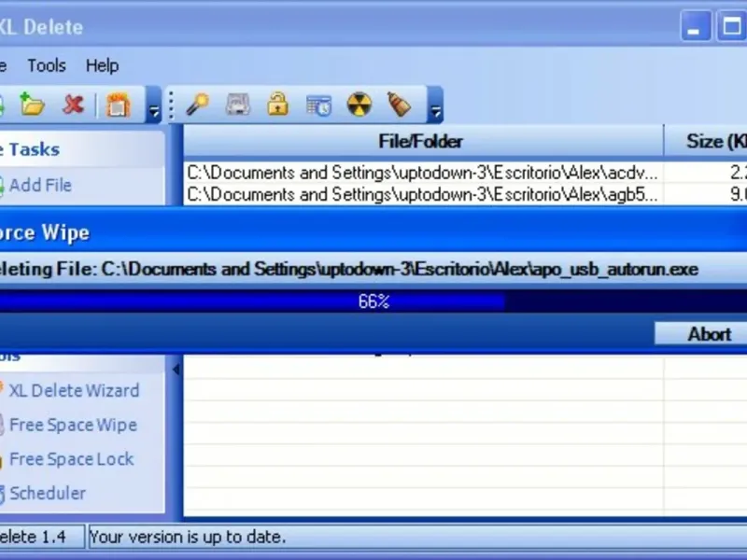Open Free Space Wipe tool

tap(73, 425)
